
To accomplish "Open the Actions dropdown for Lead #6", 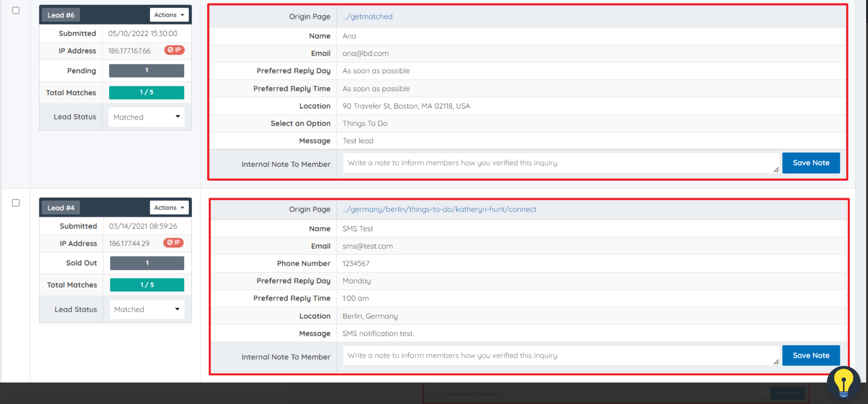I will click(169, 15).
